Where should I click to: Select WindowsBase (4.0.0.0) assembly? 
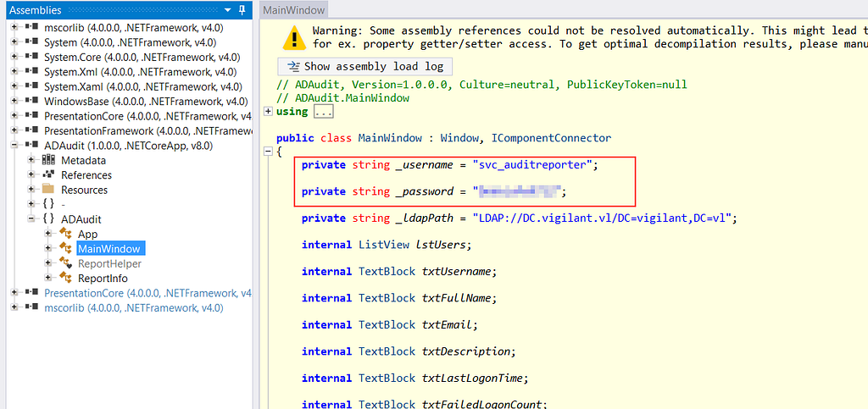tap(146, 101)
